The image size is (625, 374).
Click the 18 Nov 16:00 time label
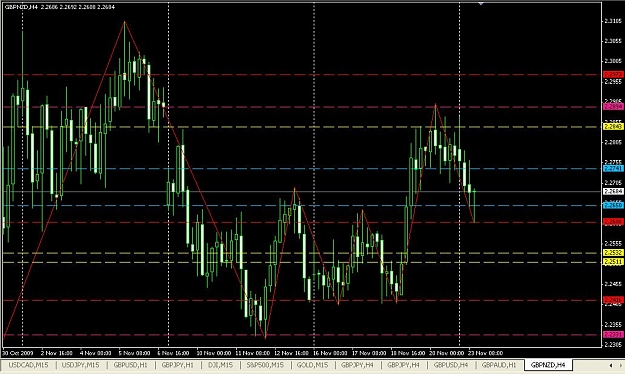[408, 353]
